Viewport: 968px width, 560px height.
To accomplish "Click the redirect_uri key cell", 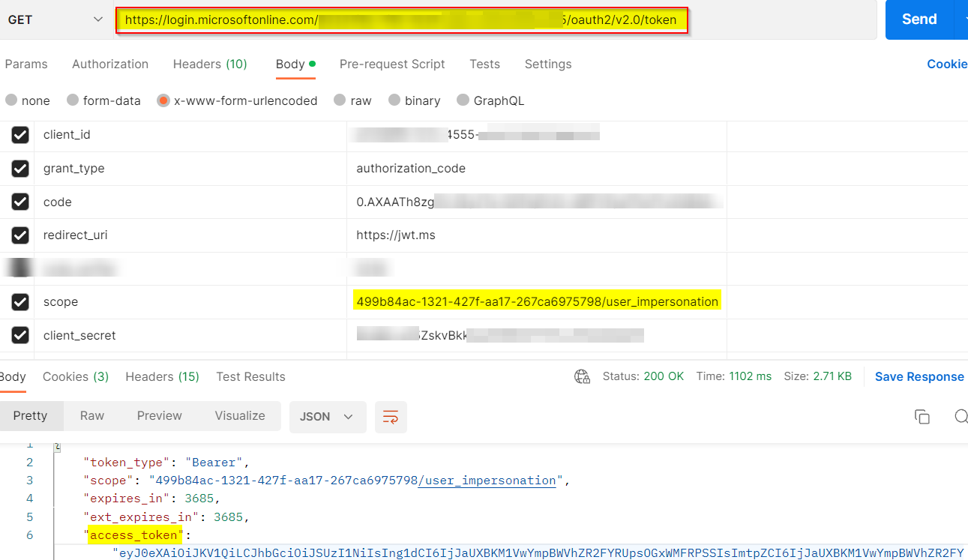I will 190,235.
